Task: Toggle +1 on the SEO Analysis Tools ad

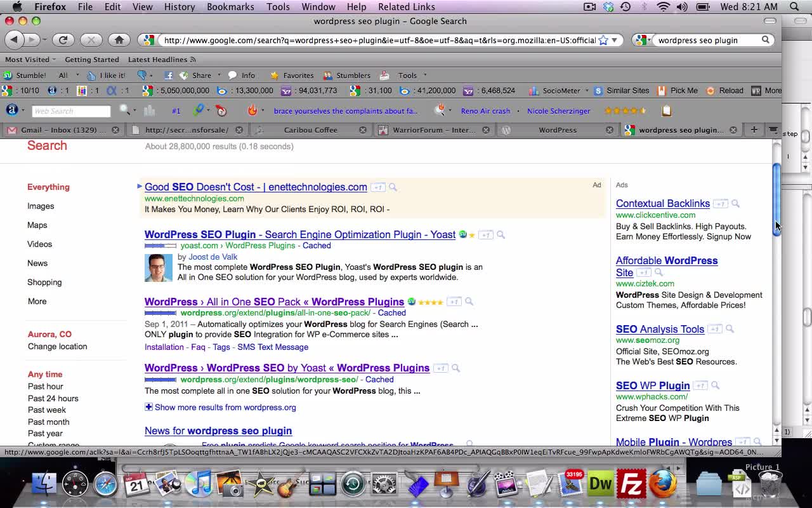Action: click(715, 329)
